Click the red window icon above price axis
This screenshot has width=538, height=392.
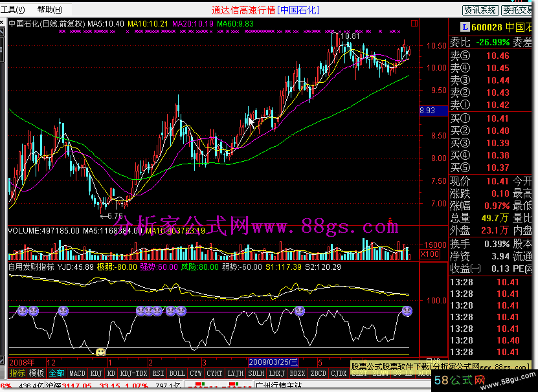coord(414,23)
